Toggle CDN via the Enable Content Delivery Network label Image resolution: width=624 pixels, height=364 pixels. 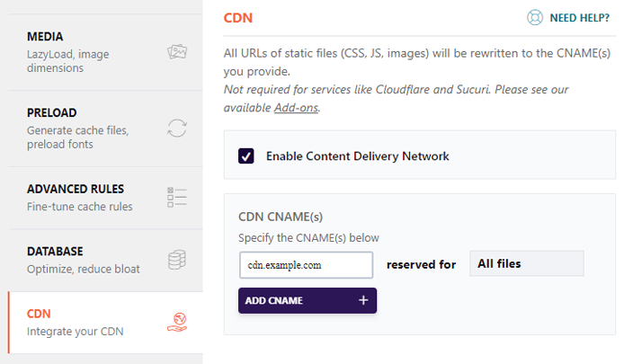[x=357, y=156]
